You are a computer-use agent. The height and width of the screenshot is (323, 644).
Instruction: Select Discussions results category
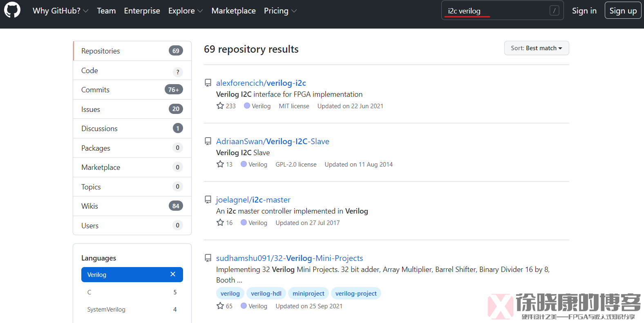[132, 129]
